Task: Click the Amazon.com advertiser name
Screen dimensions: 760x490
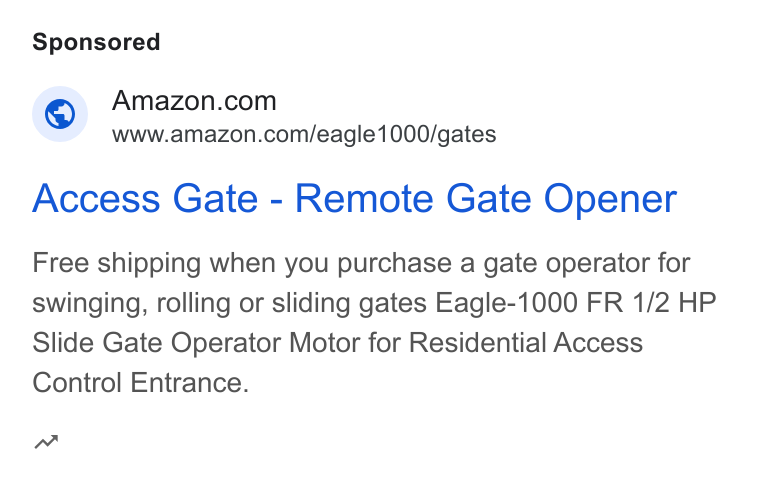Action: 194,101
